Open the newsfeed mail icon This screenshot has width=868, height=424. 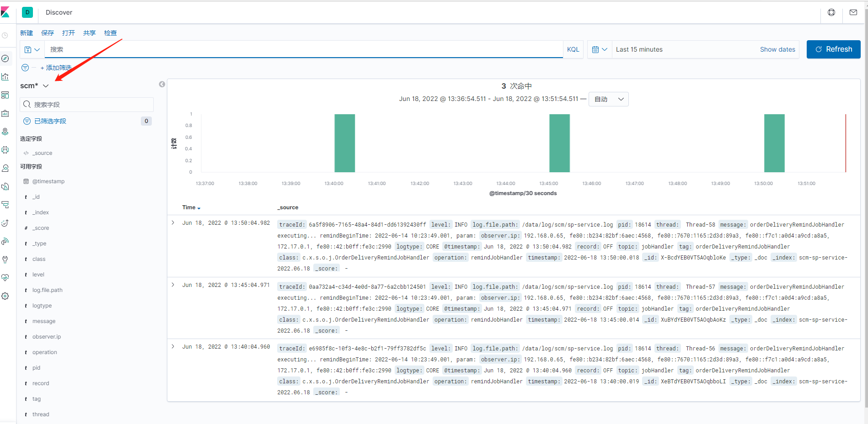(853, 12)
